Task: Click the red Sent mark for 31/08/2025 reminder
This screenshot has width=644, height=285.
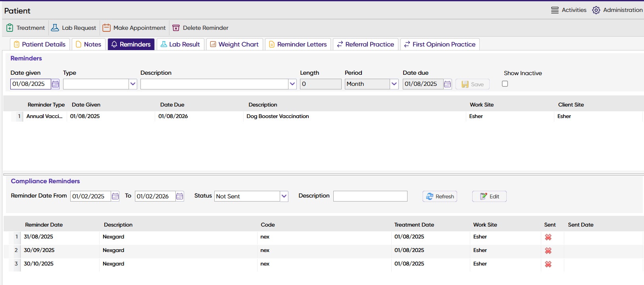Action: pos(548,237)
